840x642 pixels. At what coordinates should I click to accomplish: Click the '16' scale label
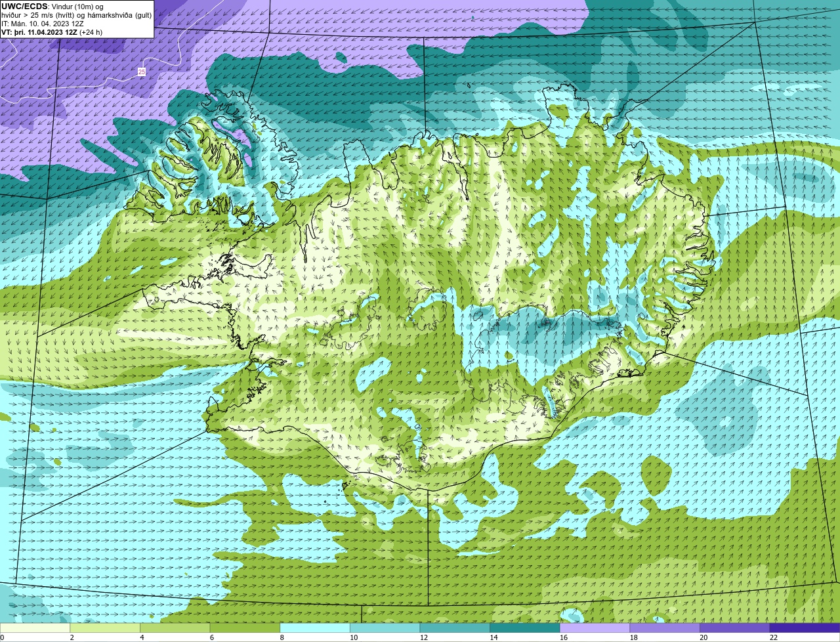[564, 637]
